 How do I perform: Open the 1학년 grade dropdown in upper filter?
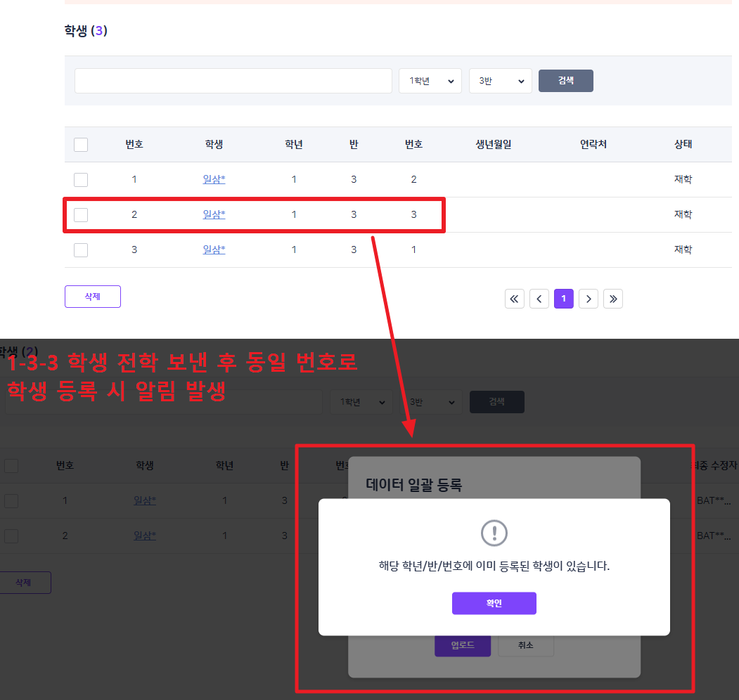tap(430, 81)
